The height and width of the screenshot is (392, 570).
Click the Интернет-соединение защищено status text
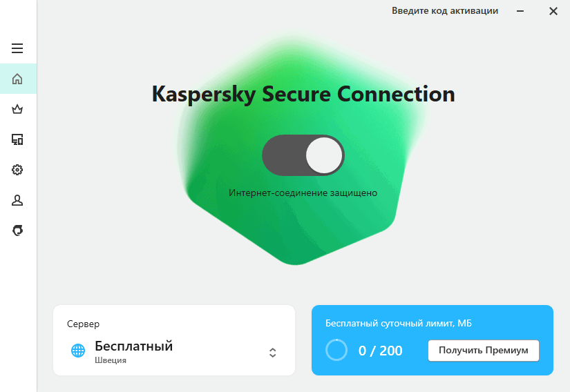click(303, 193)
